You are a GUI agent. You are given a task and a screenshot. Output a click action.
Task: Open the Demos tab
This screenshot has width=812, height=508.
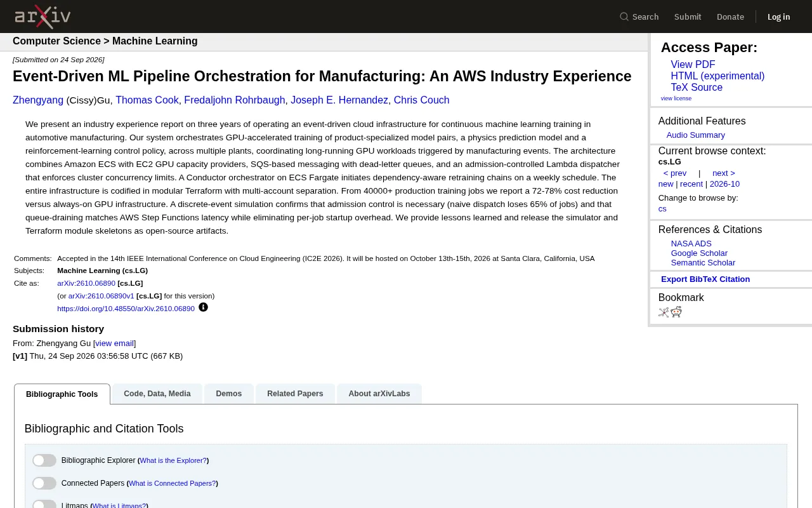[229, 394]
